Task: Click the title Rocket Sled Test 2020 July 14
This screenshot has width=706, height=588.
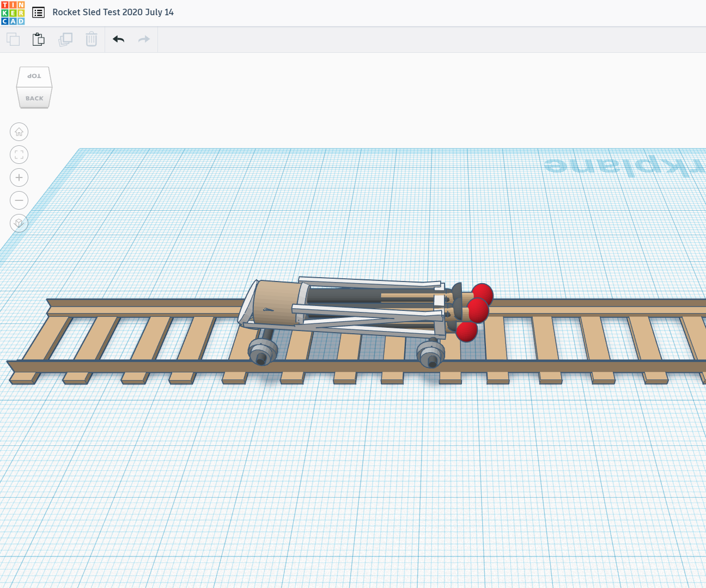Action: click(113, 12)
